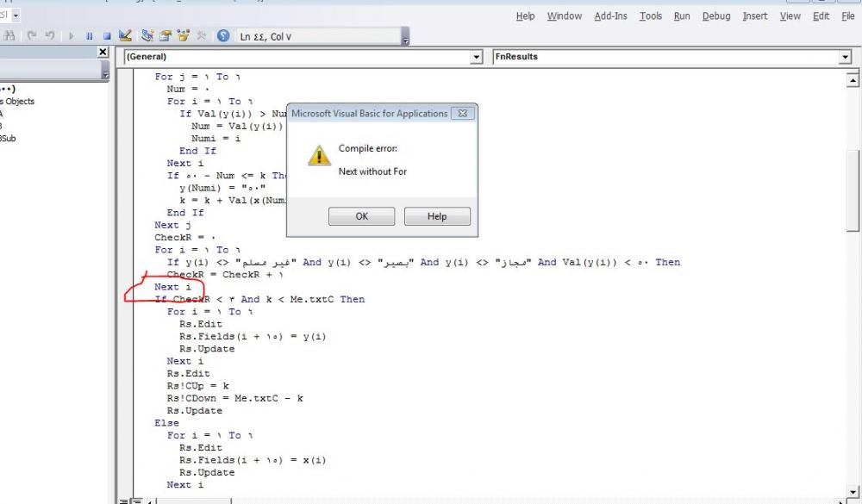Click 'Next without For' message text
Image resolution: width=862 pixels, height=504 pixels.
[x=372, y=171]
